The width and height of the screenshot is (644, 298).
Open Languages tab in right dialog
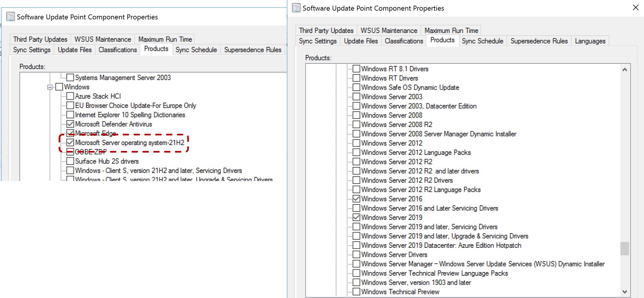tap(590, 41)
